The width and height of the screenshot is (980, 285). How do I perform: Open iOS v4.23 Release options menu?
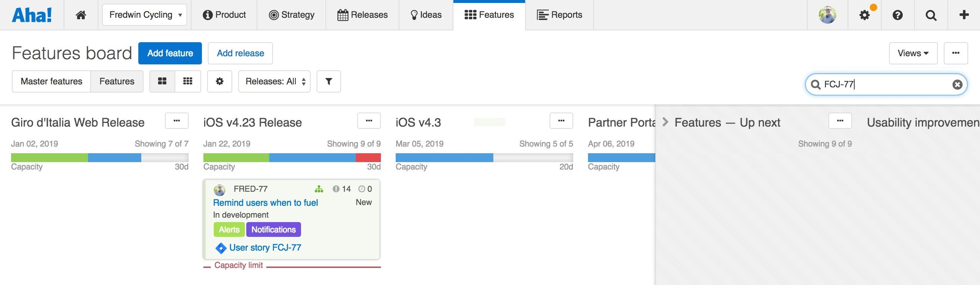tap(369, 121)
